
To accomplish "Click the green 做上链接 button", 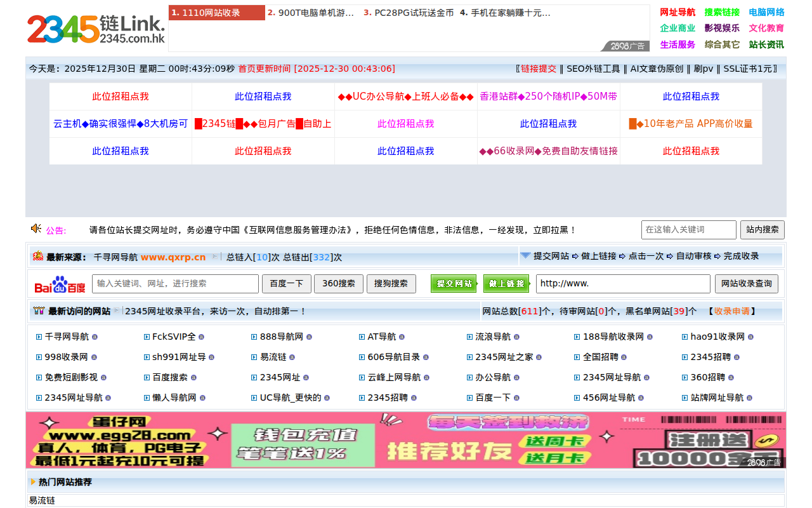I will (x=506, y=284).
